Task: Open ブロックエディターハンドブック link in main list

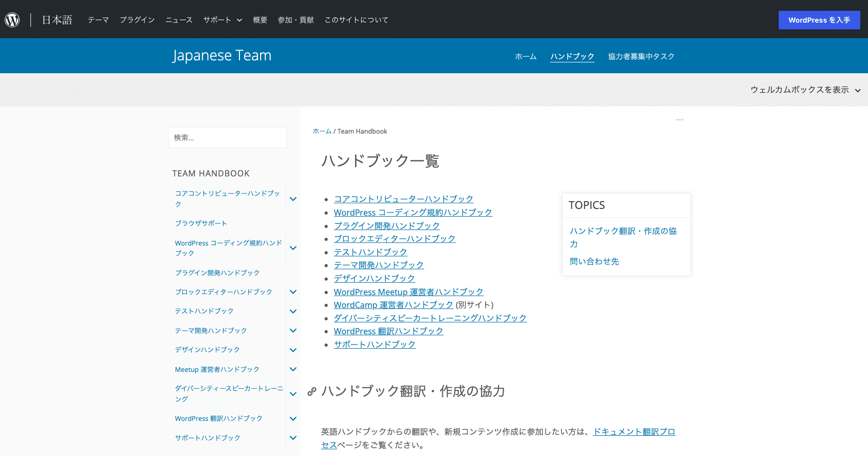Action: 395,239
